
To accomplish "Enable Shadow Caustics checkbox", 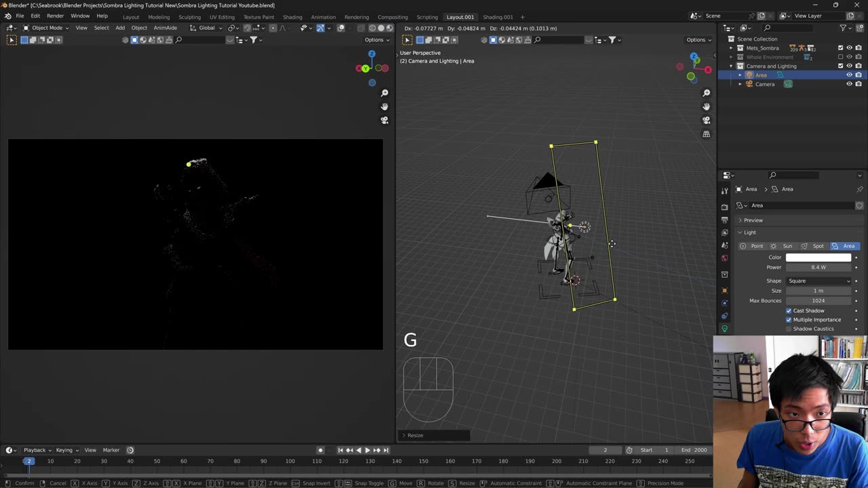I will point(789,329).
